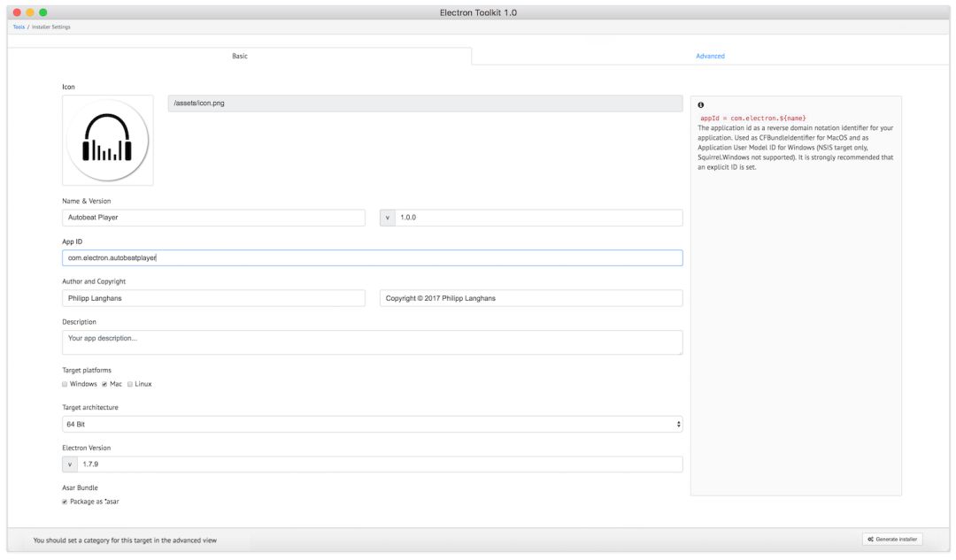
Task: Open the Advanced tab
Action: [x=710, y=56]
